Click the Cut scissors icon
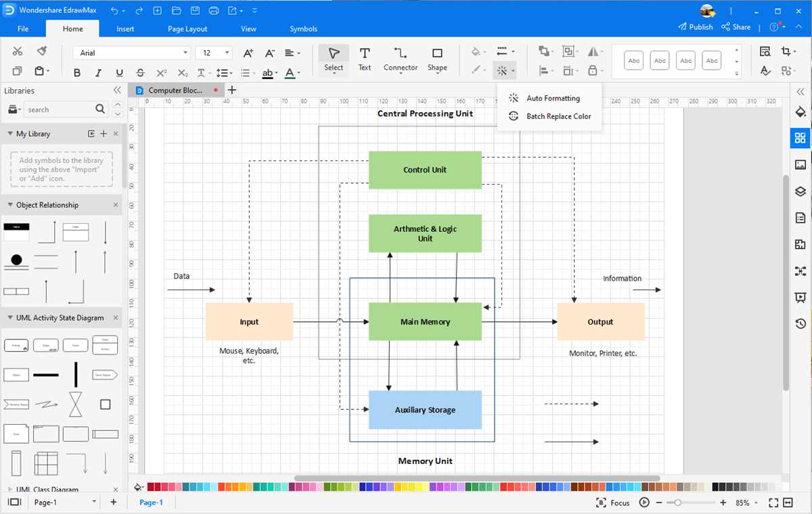 (18, 52)
